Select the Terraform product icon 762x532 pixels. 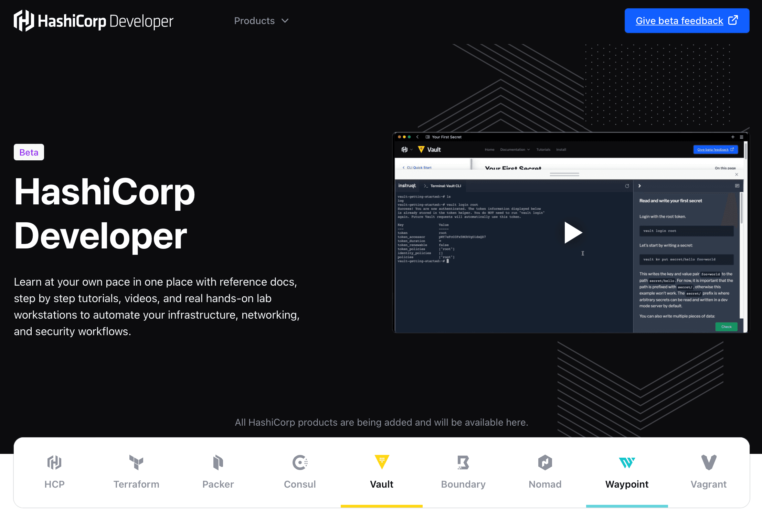pos(136,462)
